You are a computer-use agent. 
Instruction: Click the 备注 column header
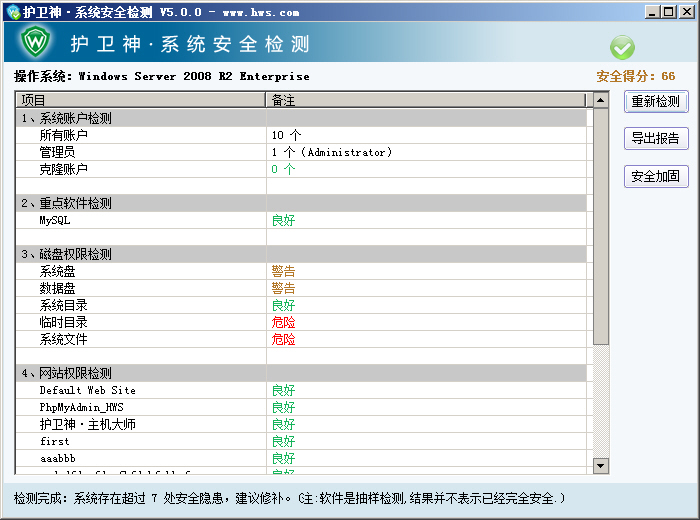point(427,100)
